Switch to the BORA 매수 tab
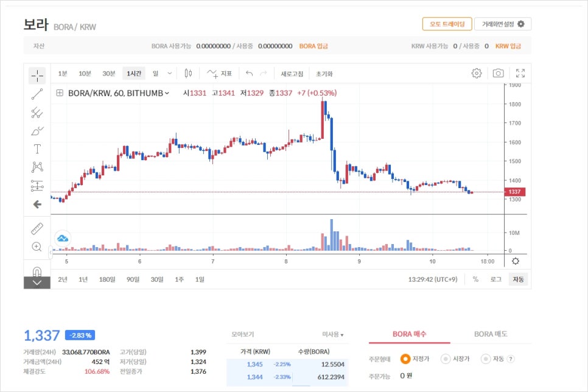This screenshot has height=392, width=588. [x=410, y=334]
